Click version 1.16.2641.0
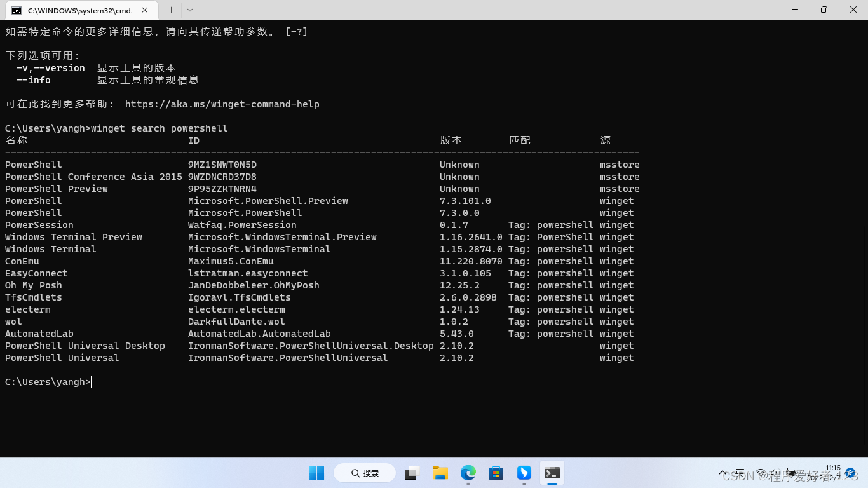Image resolution: width=868 pixels, height=488 pixels. 471,237
